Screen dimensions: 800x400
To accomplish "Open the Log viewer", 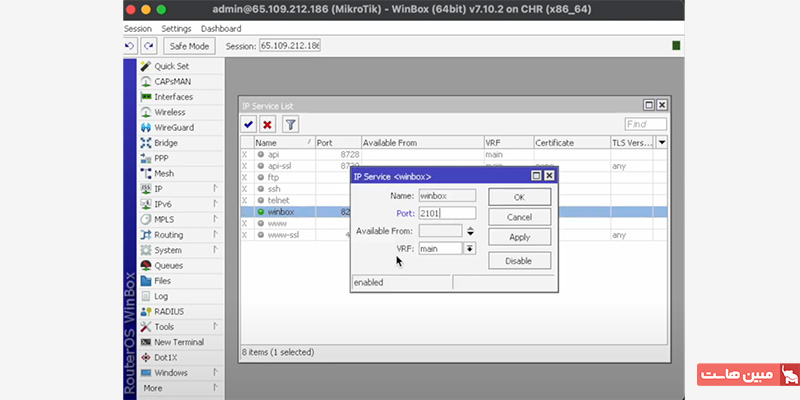I will pyautogui.click(x=181, y=296).
